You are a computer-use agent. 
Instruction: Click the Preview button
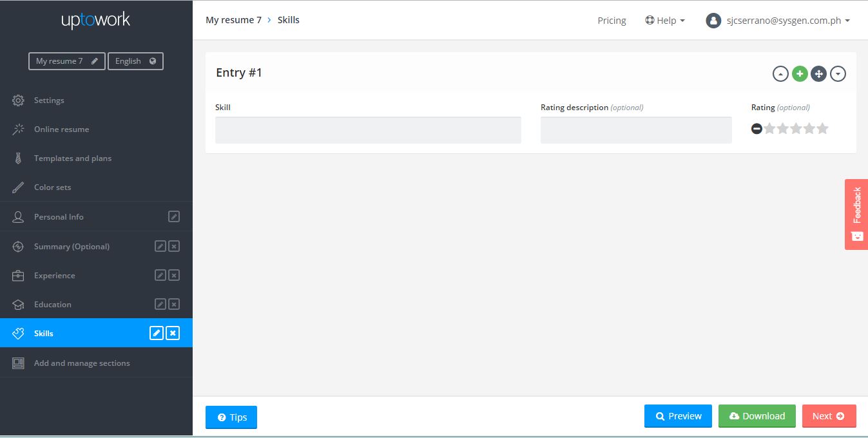(678, 416)
